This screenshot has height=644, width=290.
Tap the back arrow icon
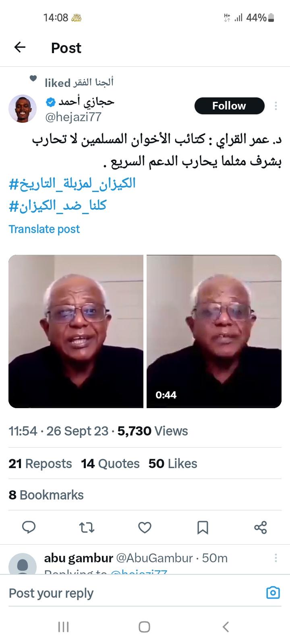coord(20,47)
